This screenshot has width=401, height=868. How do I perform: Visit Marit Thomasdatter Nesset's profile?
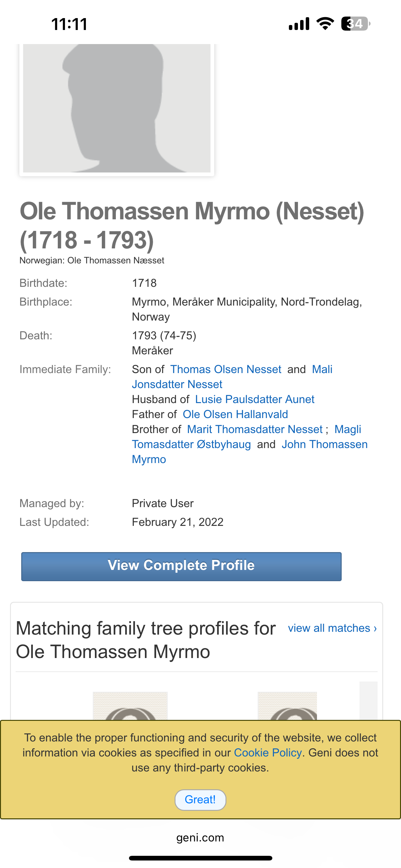(x=255, y=429)
